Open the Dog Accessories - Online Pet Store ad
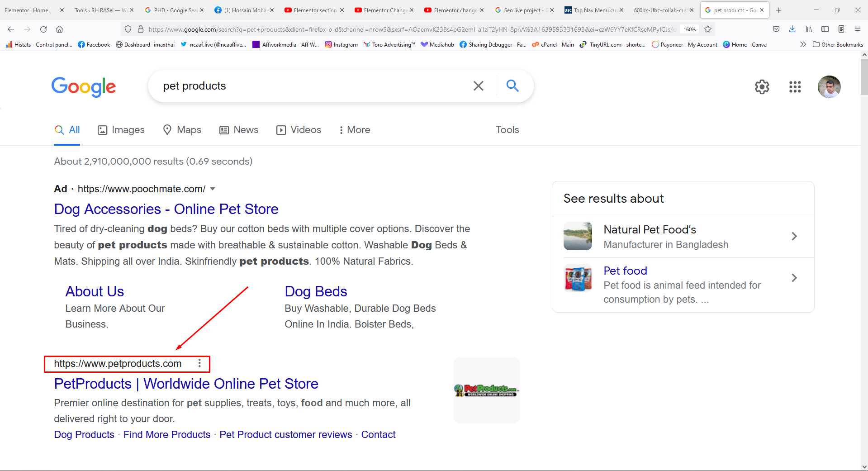Viewport: 868px width, 471px height. [166, 209]
